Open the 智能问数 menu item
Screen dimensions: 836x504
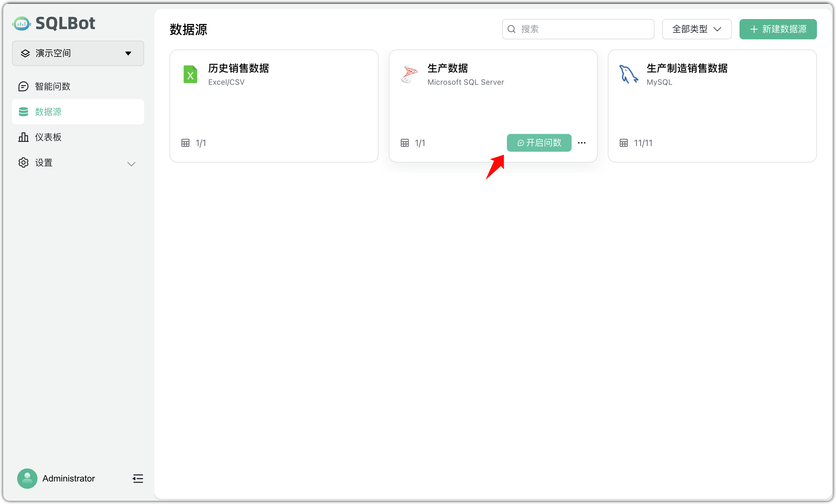pyautogui.click(x=53, y=86)
